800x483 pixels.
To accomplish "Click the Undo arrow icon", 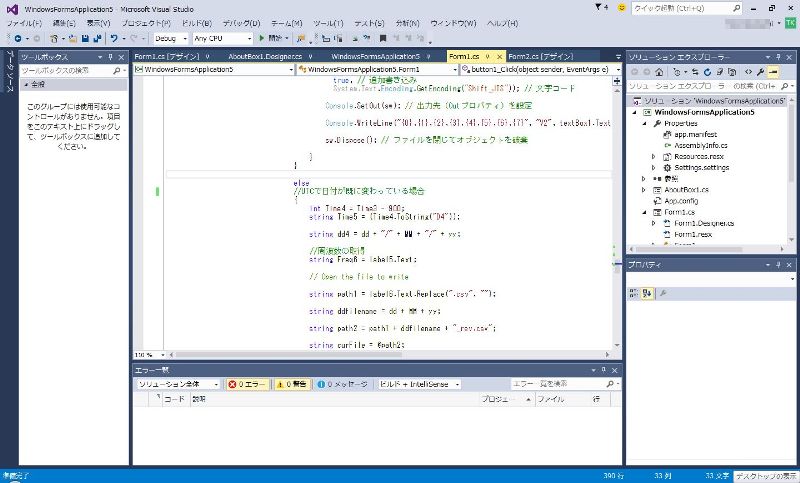I will pyautogui.click(x=114, y=39).
